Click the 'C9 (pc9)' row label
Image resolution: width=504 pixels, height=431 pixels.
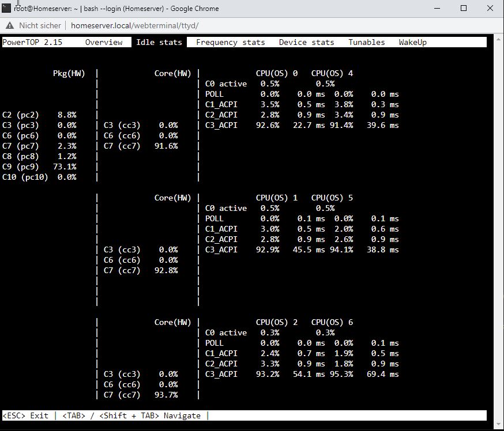coord(21,167)
